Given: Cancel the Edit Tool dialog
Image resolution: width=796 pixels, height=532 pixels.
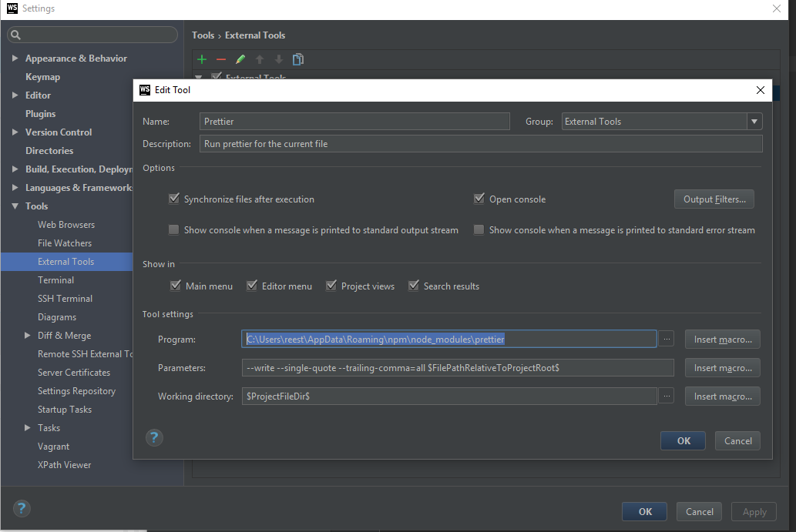Looking at the screenshot, I should (x=737, y=440).
